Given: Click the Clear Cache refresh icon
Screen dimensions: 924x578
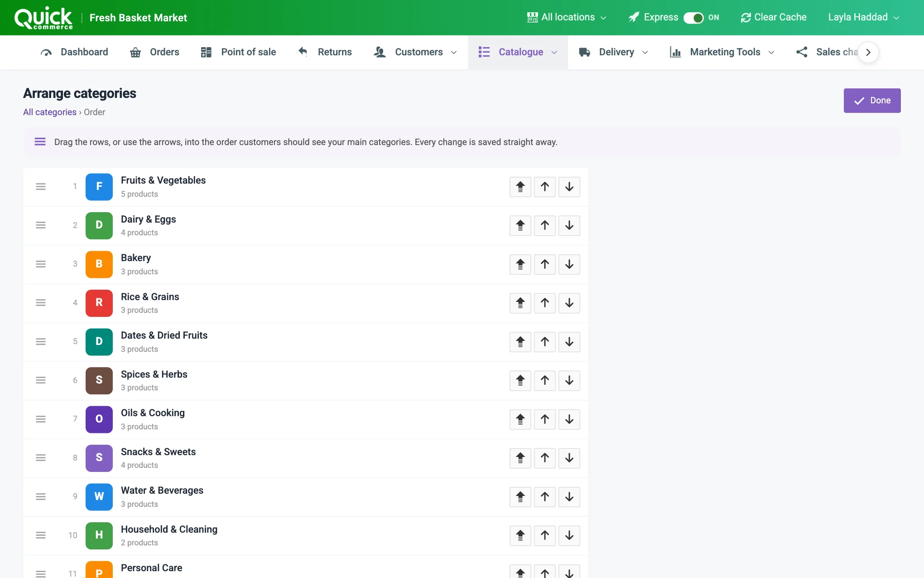Looking at the screenshot, I should coord(746,18).
